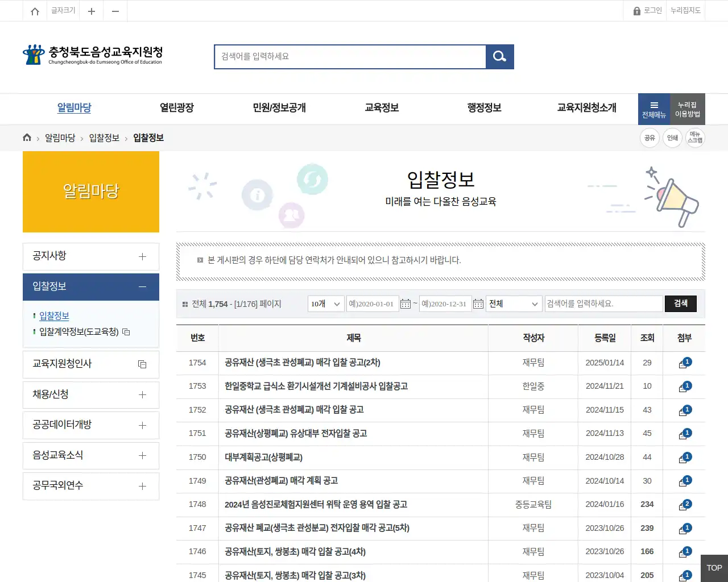Open calendar icon for start date

[x=406, y=304]
